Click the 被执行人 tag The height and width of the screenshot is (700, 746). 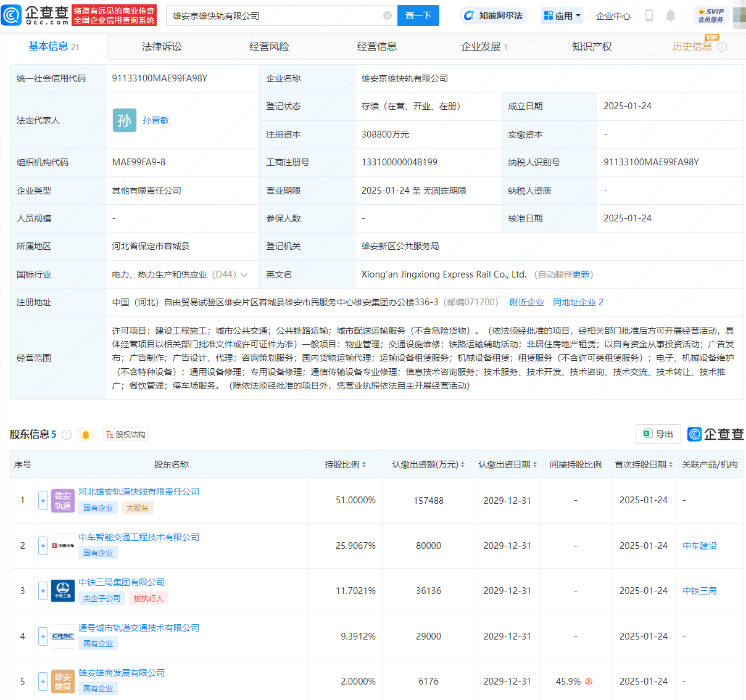[x=149, y=598]
